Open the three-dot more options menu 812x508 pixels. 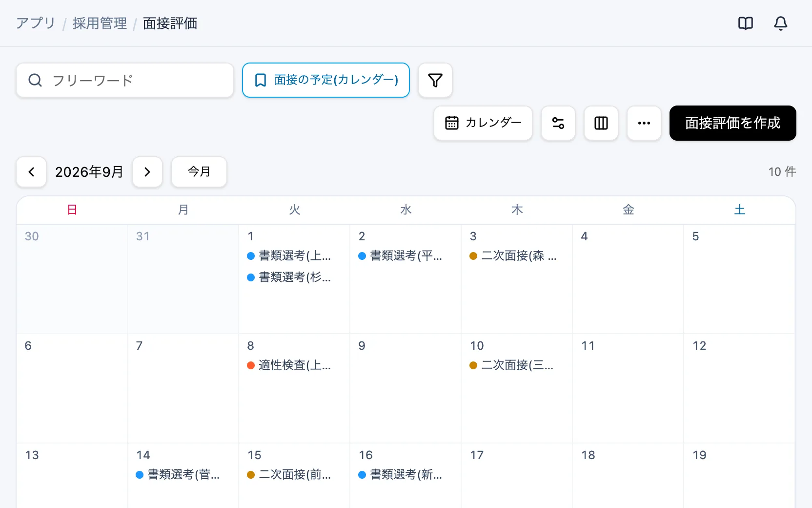coord(644,123)
